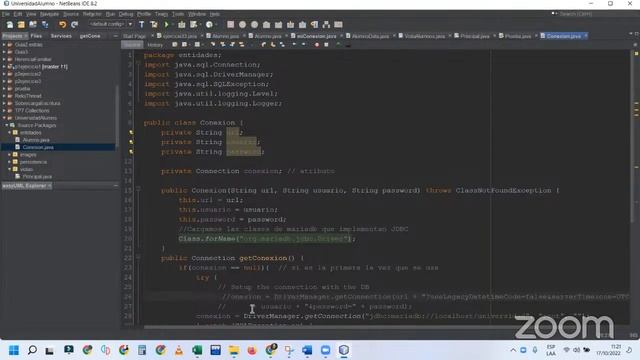Open Excel from the taskbar

(197, 350)
